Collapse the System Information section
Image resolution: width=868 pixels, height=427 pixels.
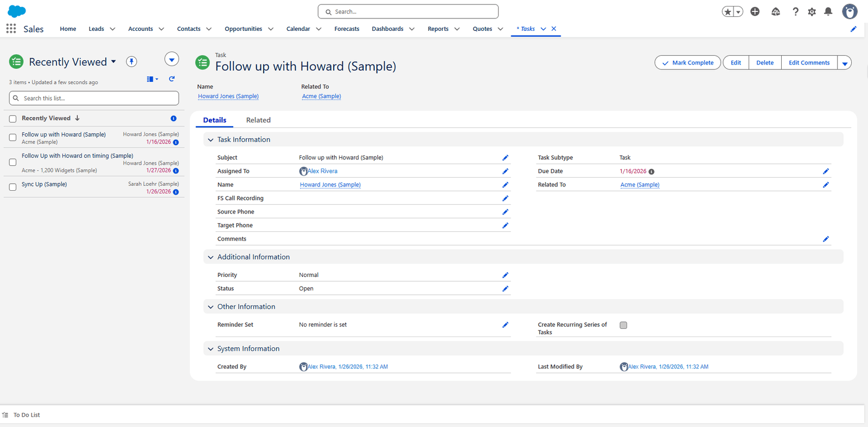(x=210, y=349)
